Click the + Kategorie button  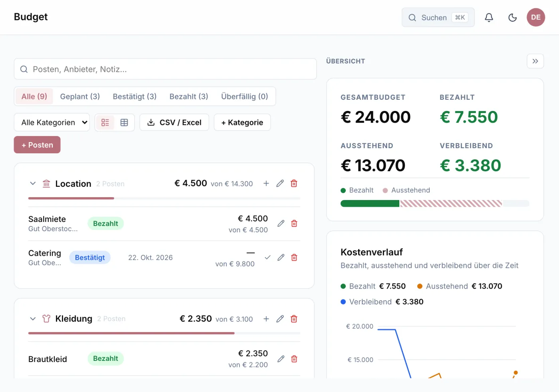pyautogui.click(x=242, y=122)
